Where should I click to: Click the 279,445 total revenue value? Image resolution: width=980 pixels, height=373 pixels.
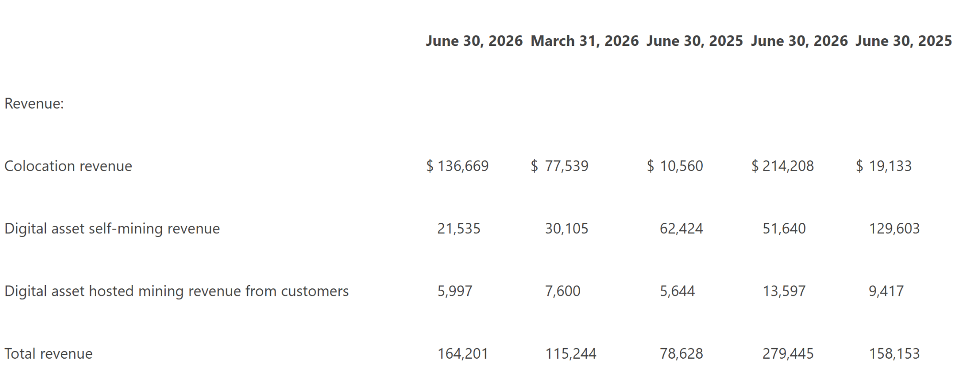[788, 354]
